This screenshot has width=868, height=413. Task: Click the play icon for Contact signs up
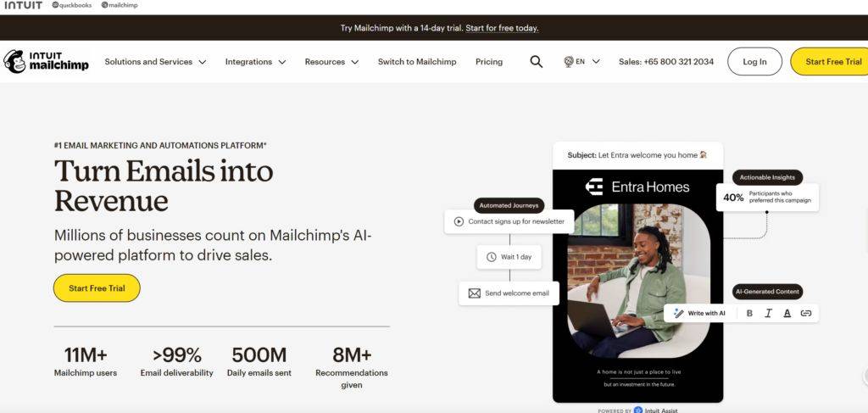[x=459, y=221]
